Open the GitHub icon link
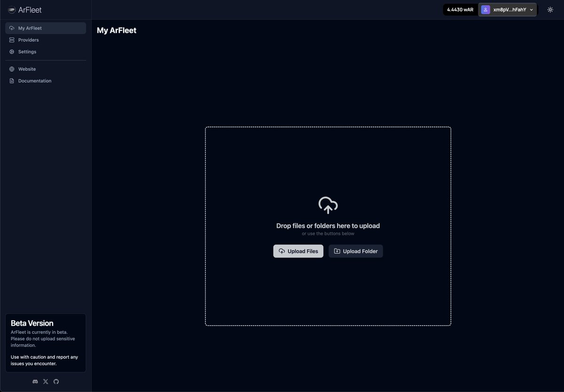Image resolution: width=564 pixels, height=392 pixels. coord(56,382)
